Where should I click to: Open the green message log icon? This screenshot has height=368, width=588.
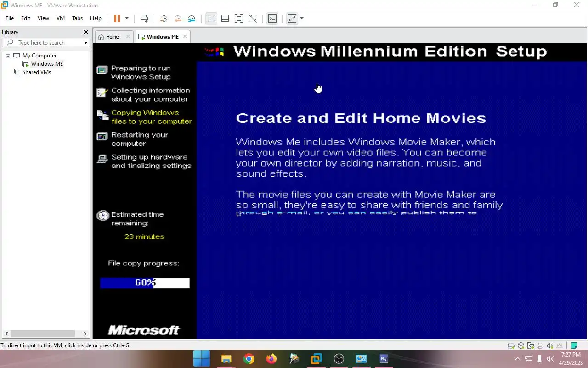coord(574,346)
